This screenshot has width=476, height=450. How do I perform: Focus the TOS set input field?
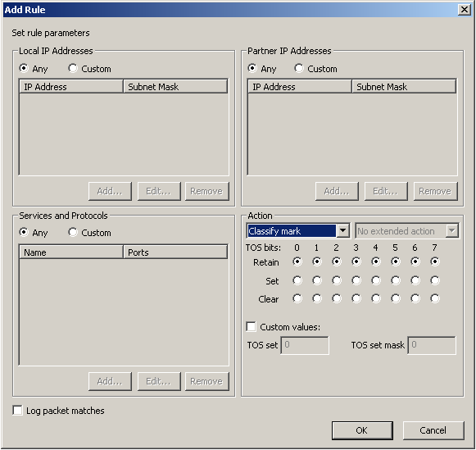305,345
